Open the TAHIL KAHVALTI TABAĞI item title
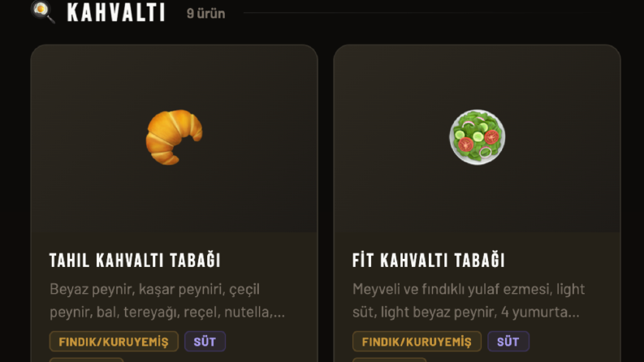This screenshot has width=644, height=362. (x=135, y=261)
